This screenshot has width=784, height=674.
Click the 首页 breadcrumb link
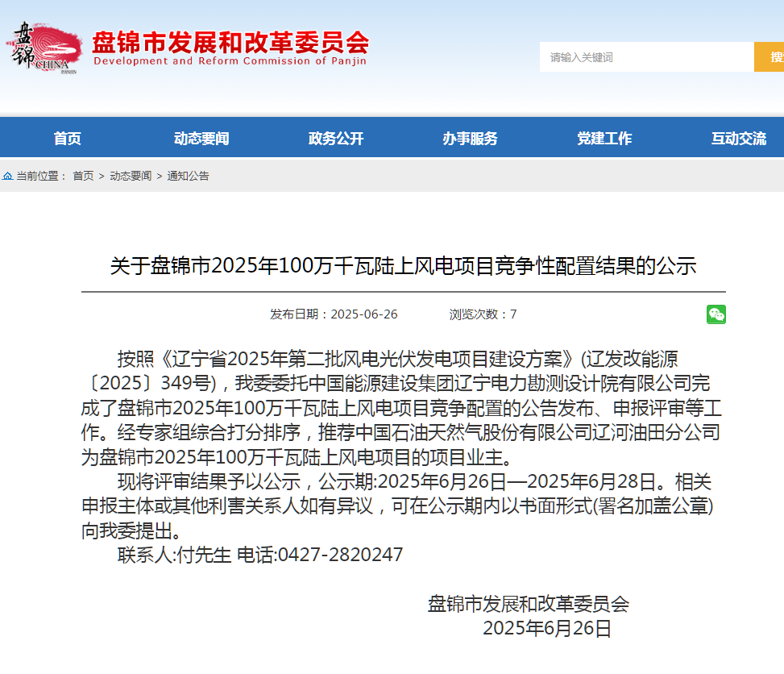pyautogui.click(x=83, y=176)
